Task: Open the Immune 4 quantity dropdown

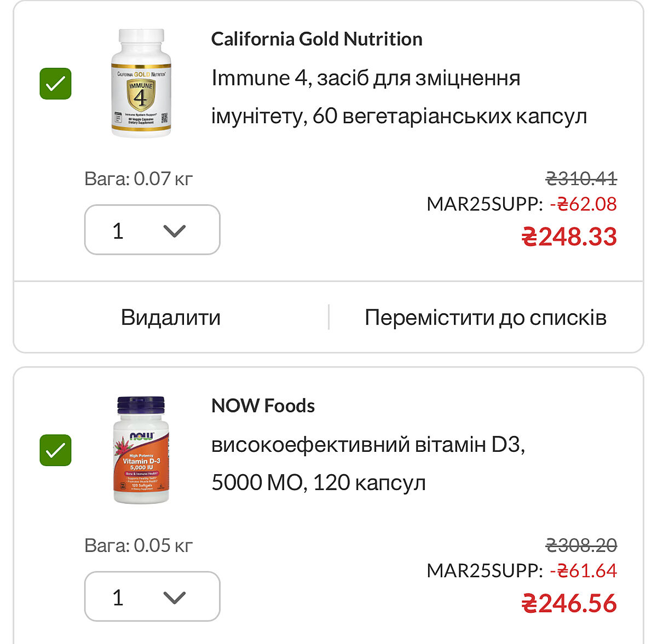Action: point(152,230)
